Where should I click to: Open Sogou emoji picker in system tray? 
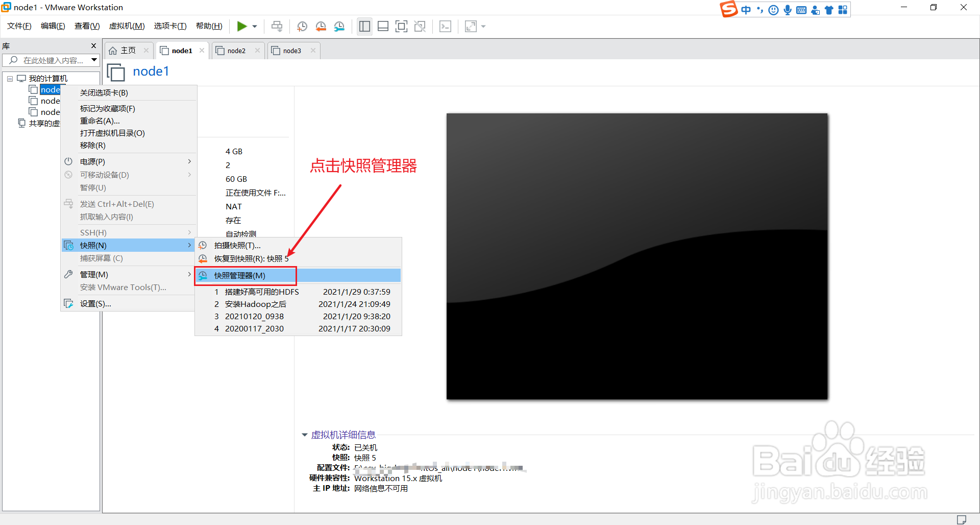tap(773, 10)
